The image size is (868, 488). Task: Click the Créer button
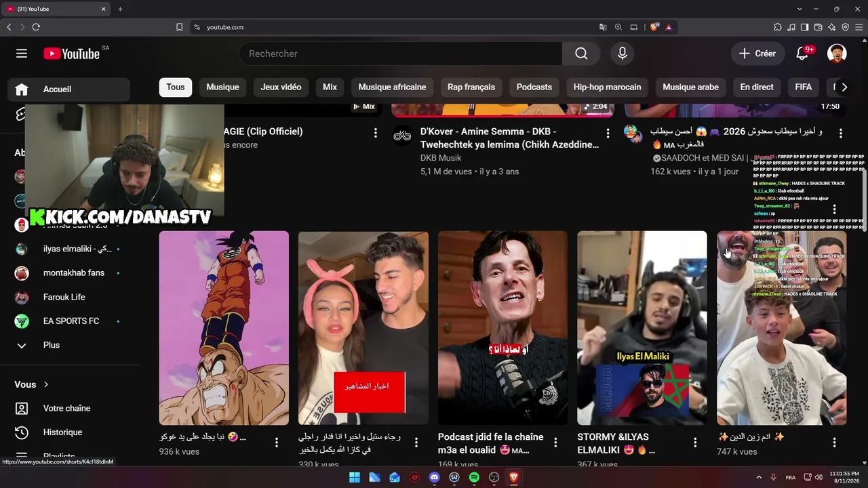pos(757,54)
